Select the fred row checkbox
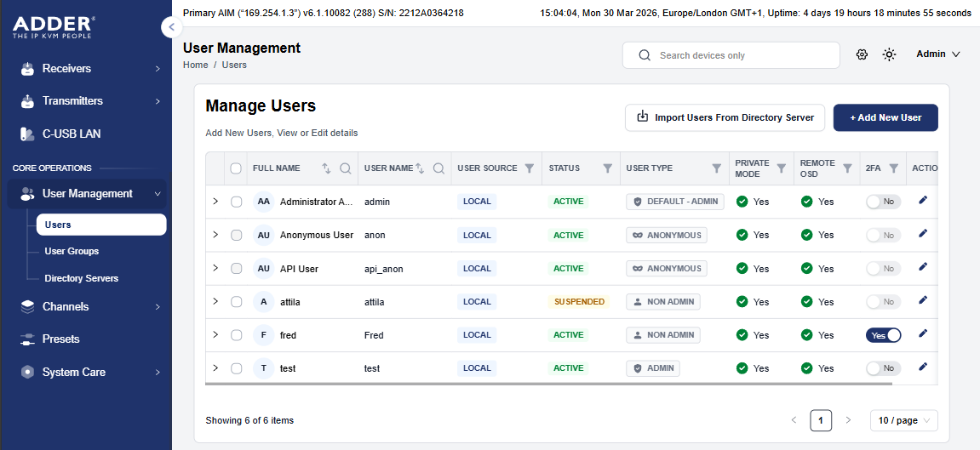The height and width of the screenshot is (450, 980). pos(236,335)
